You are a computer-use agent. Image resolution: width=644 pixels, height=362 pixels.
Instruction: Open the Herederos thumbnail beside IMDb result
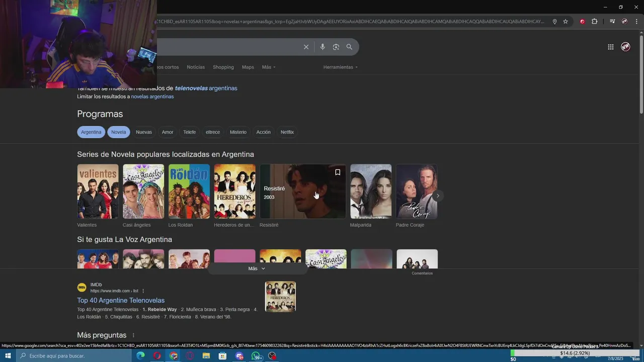[x=280, y=297]
